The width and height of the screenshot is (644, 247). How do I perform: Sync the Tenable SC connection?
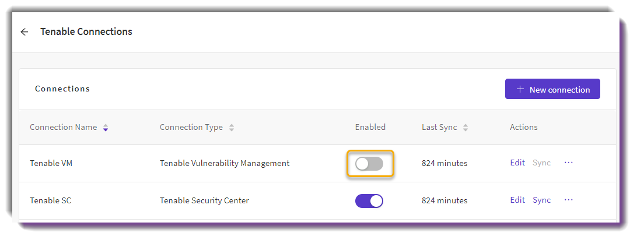point(541,200)
